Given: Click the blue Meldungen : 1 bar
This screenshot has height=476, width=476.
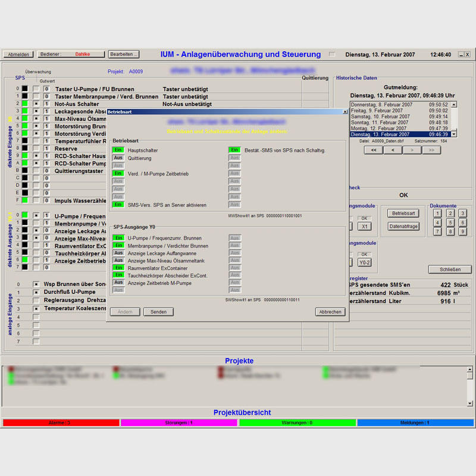Looking at the screenshot, I should (x=415, y=423).
